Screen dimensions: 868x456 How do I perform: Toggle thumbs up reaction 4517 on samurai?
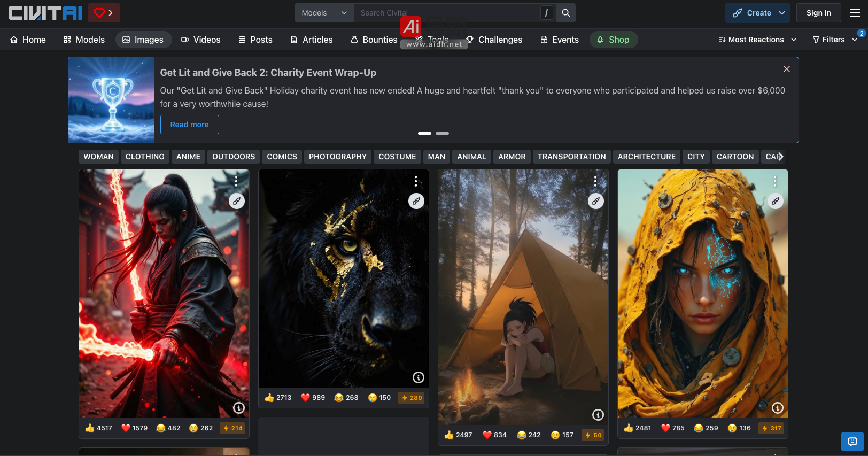[x=99, y=428]
